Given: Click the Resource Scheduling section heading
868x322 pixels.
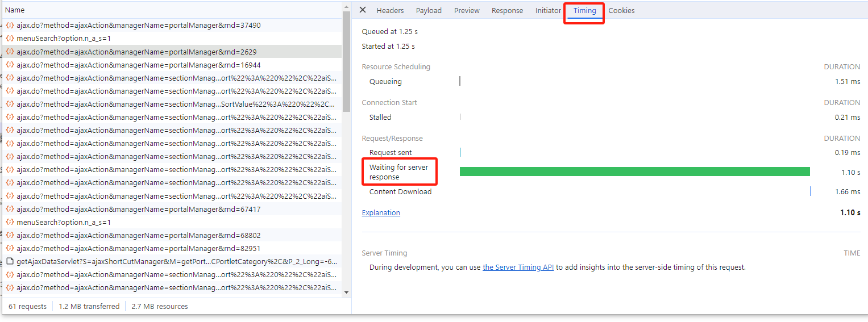Looking at the screenshot, I should (396, 67).
